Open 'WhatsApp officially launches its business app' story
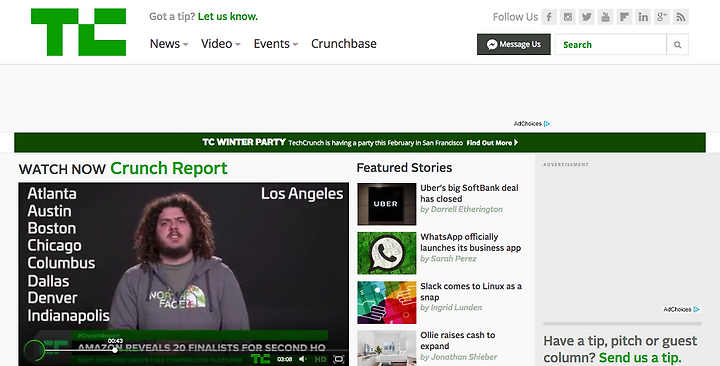This screenshot has width=720, height=366. pyautogui.click(x=471, y=242)
